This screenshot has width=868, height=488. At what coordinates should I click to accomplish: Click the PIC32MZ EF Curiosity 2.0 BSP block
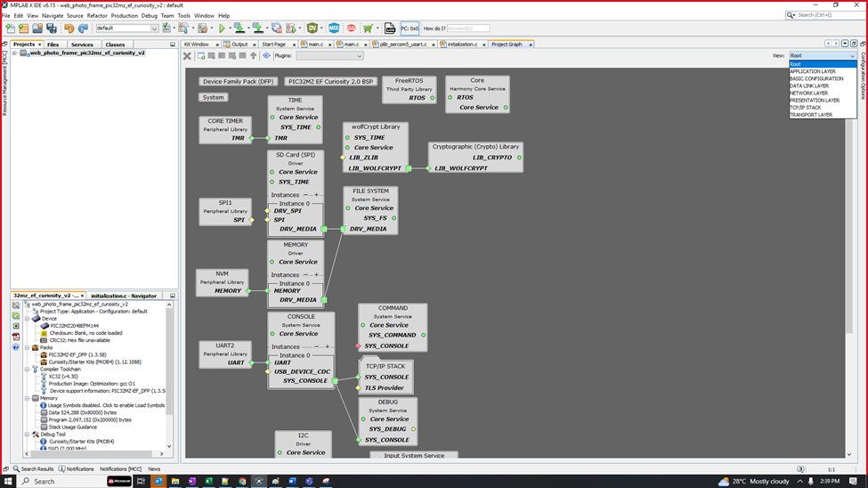coord(330,81)
